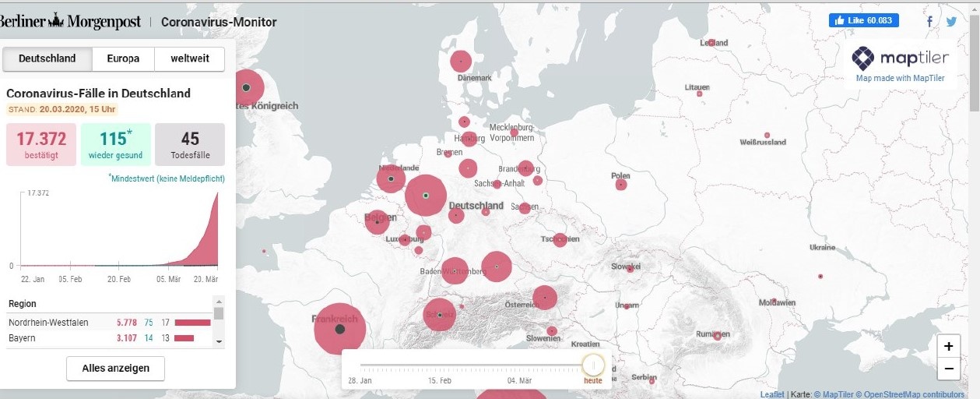980x399 pixels.
Task: Click the Frankreich case bubble
Action: pyautogui.click(x=340, y=329)
